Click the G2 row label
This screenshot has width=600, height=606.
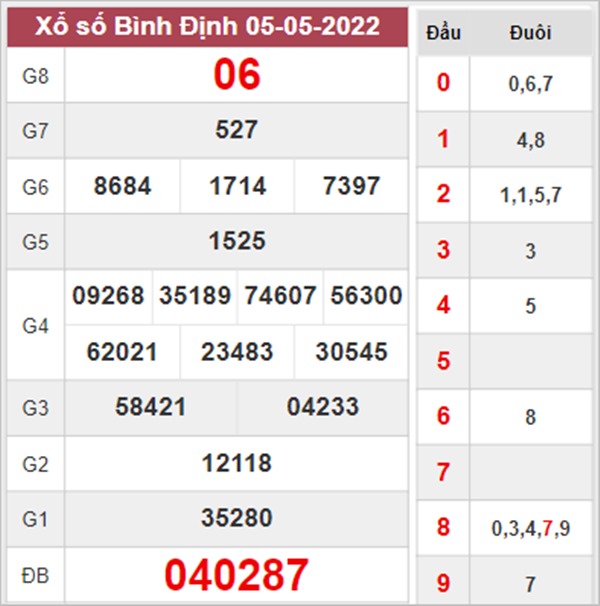point(36,464)
